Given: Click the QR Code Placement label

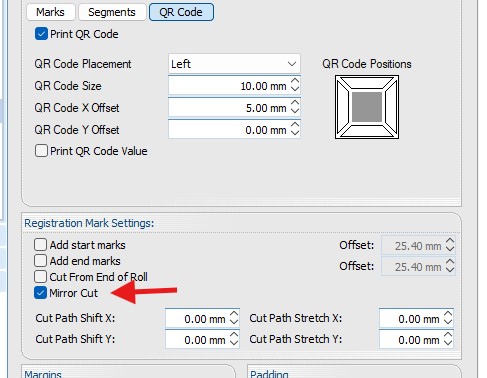Looking at the screenshot, I should tap(83, 64).
